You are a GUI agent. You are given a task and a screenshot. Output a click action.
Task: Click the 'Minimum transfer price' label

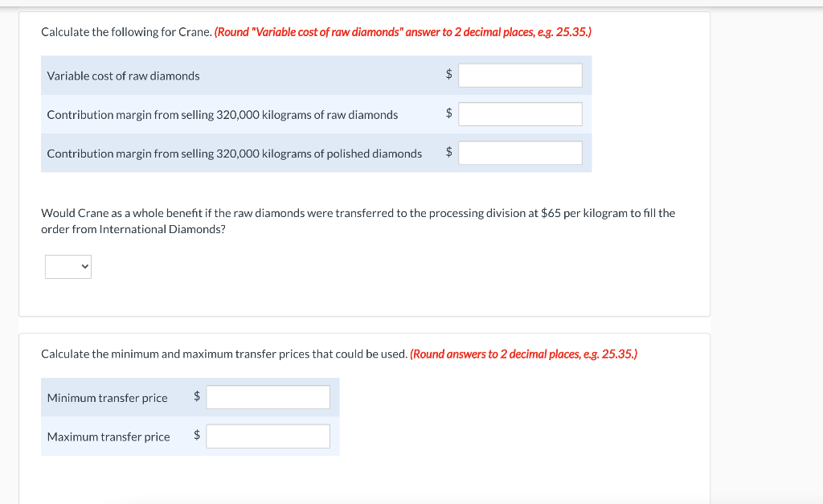pyautogui.click(x=108, y=398)
